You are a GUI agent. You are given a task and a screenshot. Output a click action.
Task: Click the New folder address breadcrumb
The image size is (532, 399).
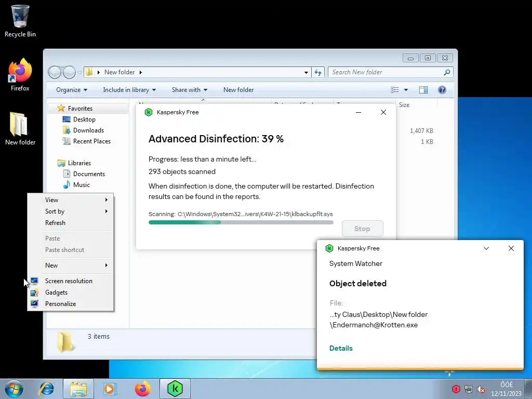pos(119,72)
